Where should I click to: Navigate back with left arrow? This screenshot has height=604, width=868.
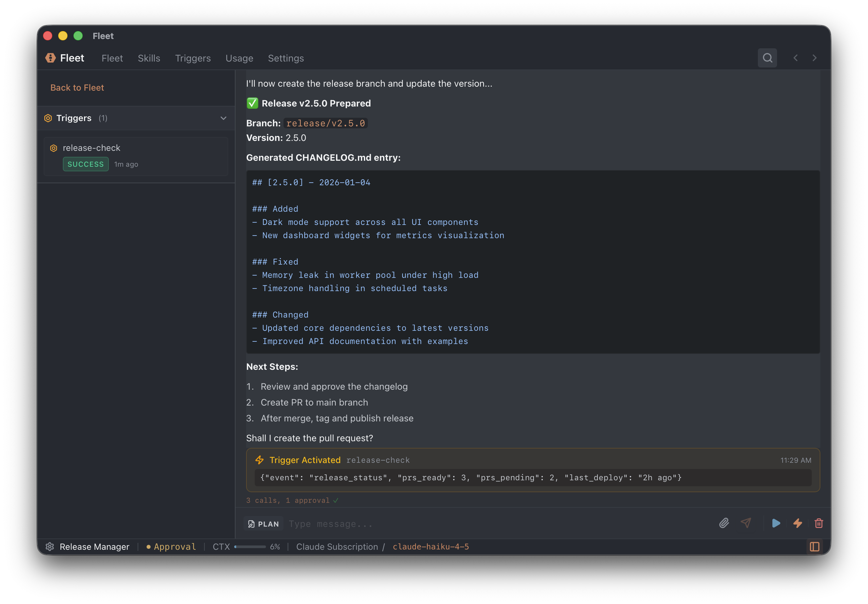pyautogui.click(x=796, y=58)
